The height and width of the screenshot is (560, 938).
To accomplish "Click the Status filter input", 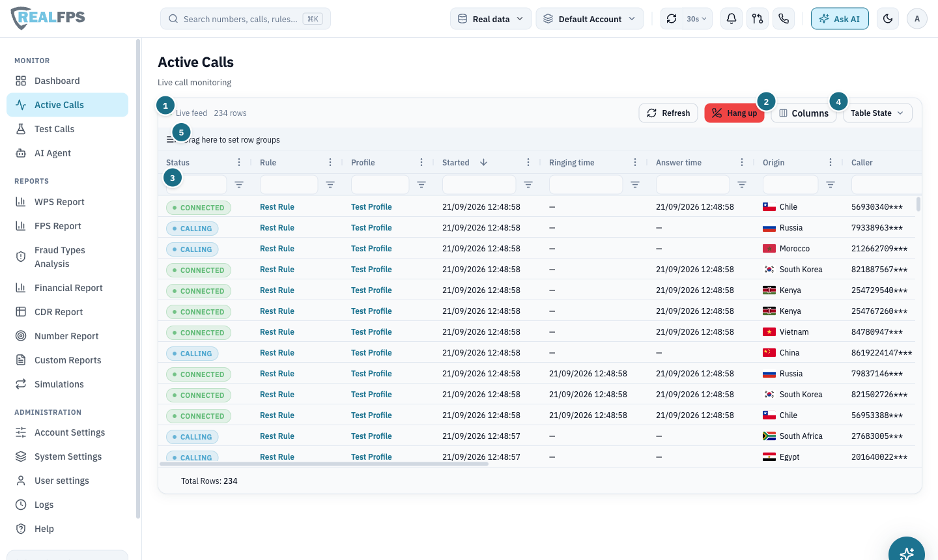I will coord(196,185).
